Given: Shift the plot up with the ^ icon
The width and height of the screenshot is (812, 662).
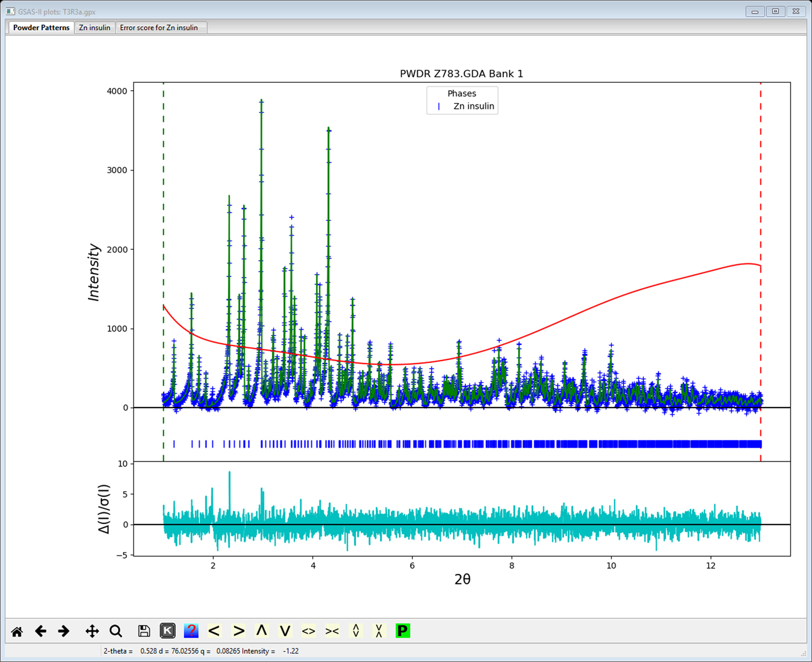Looking at the screenshot, I should click(262, 631).
